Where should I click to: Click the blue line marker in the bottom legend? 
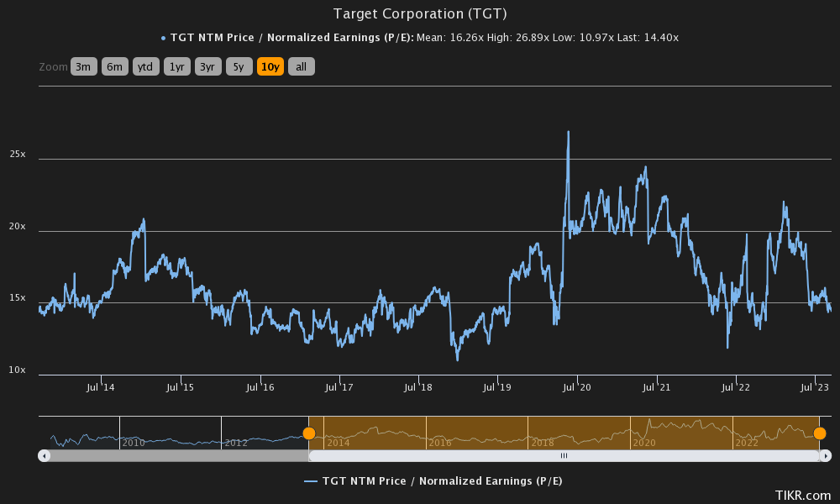(312, 480)
